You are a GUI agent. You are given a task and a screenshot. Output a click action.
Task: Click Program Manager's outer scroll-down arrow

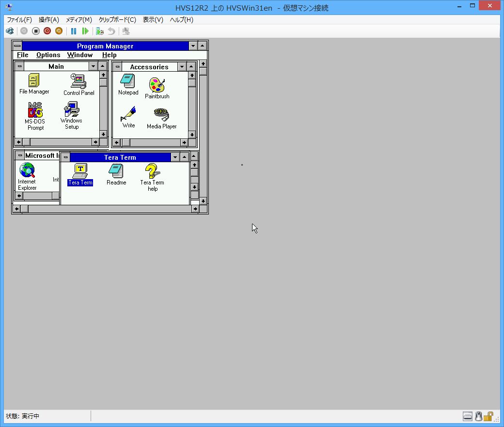(203, 201)
